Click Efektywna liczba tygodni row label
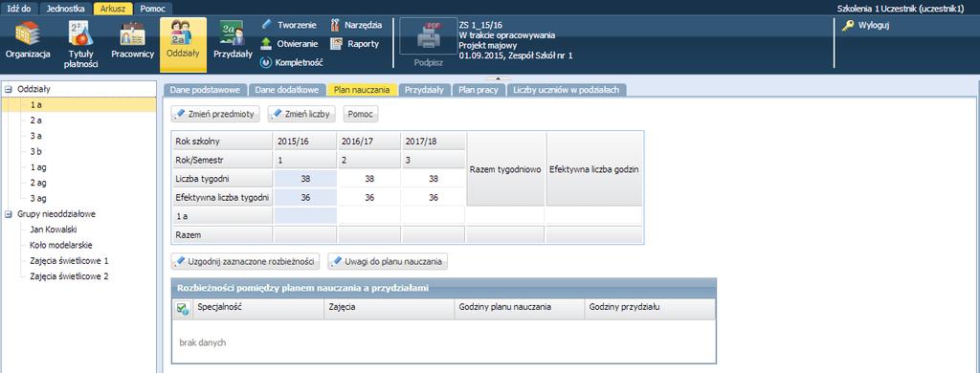Image resolution: width=980 pixels, height=373 pixels. (222, 197)
